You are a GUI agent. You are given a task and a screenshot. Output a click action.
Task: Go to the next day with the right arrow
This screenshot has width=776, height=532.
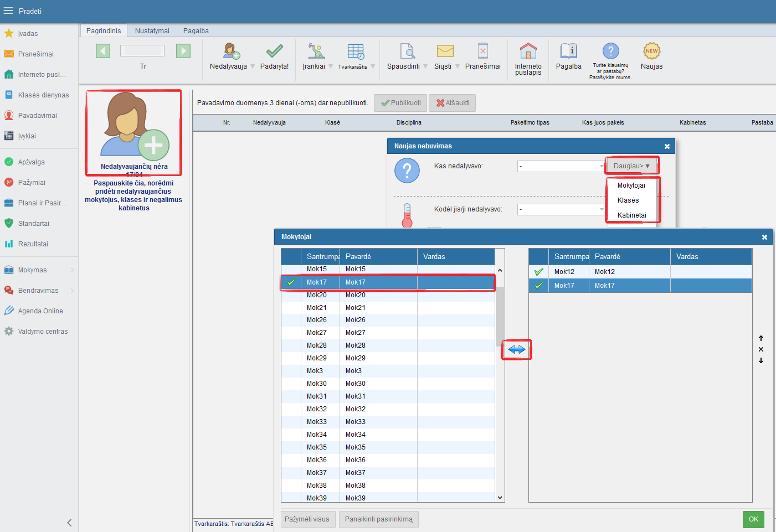tap(183, 51)
